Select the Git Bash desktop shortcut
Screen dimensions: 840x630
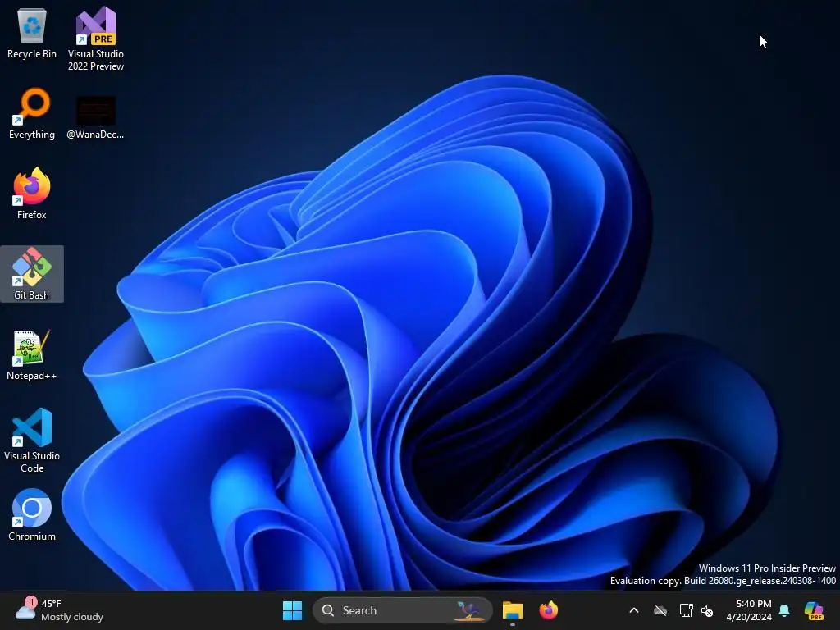(x=32, y=274)
